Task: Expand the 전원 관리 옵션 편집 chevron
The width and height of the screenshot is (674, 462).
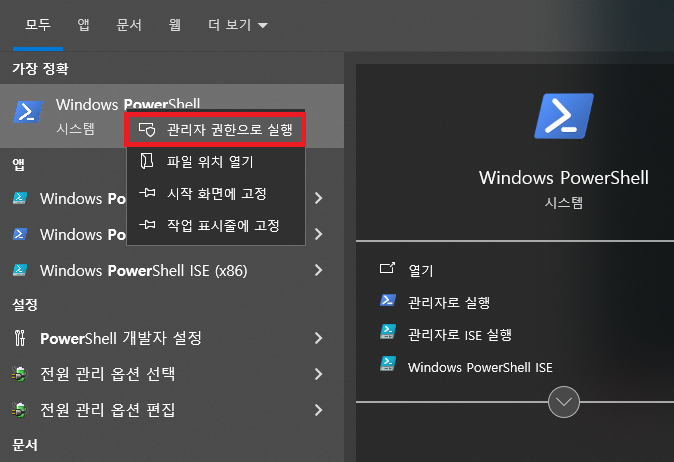Action: pyautogui.click(x=319, y=410)
